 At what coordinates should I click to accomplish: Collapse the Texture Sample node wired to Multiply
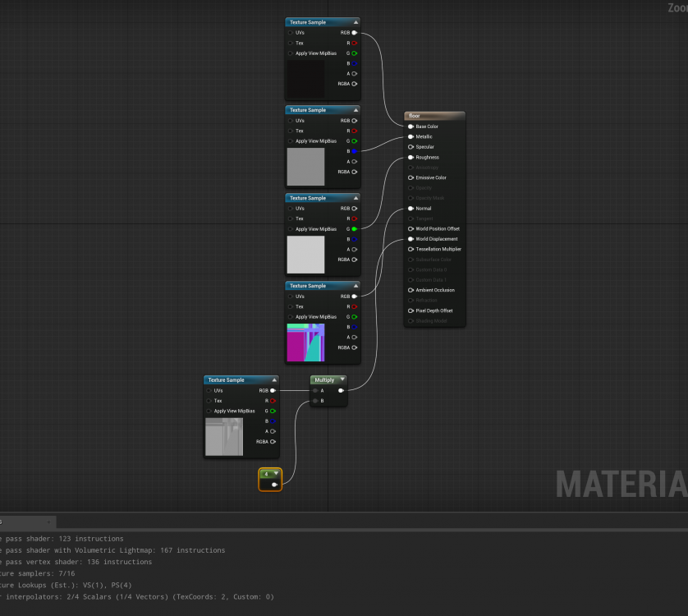tap(273, 380)
